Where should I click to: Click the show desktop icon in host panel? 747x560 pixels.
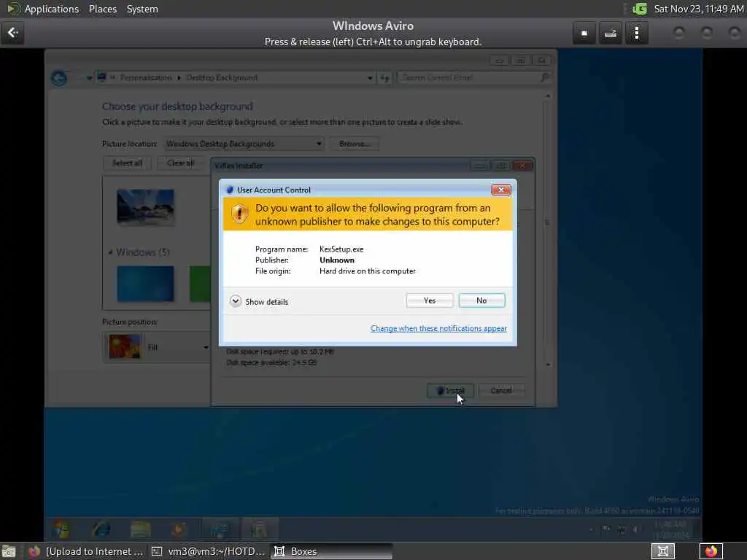click(x=9, y=551)
